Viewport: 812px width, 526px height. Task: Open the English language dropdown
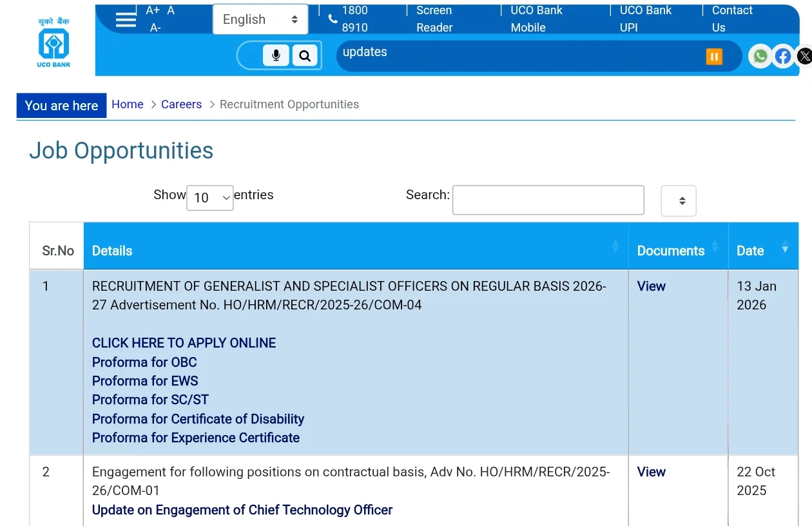click(260, 19)
